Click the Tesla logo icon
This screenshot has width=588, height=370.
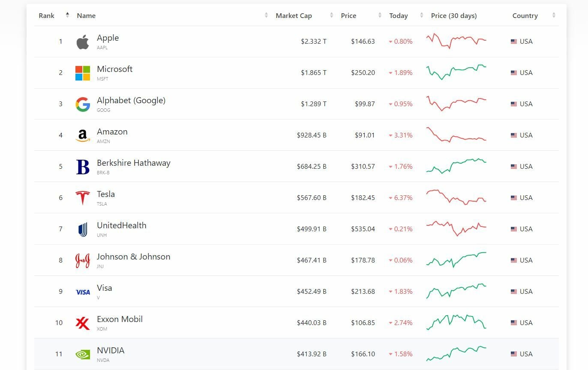tap(83, 198)
